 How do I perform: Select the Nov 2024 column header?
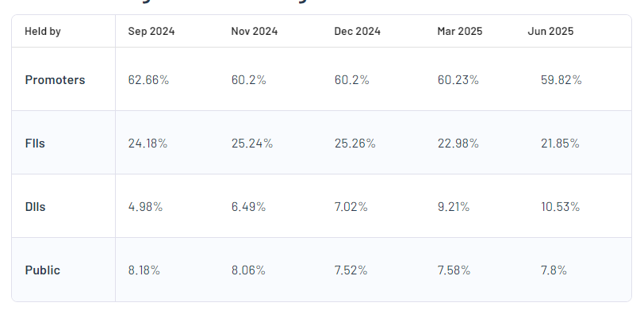tap(255, 31)
